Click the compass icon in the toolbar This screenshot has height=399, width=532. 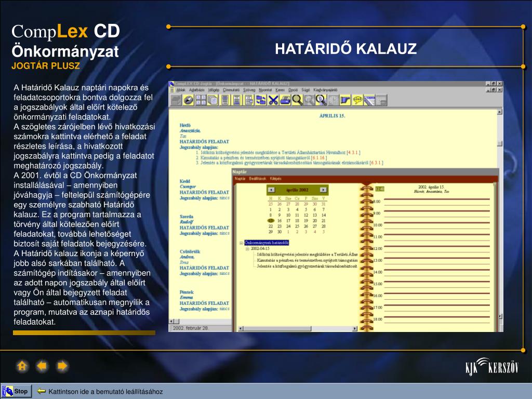(x=188, y=100)
